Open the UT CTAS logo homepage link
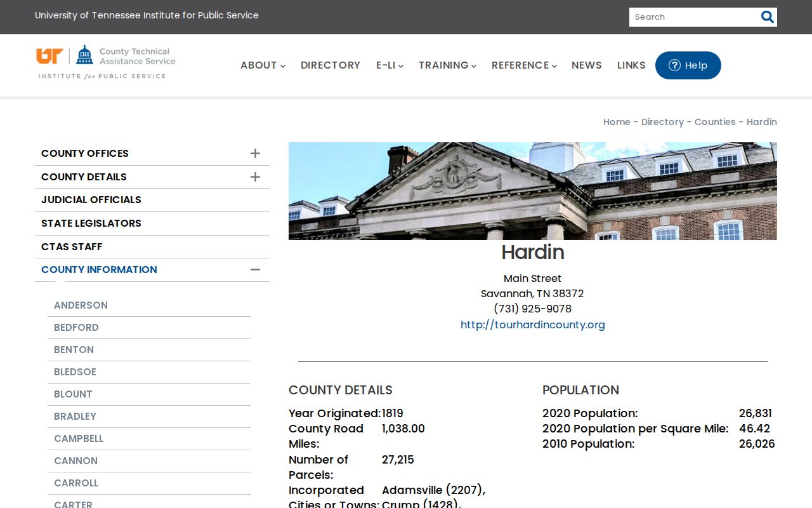This screenshot has width=812, height=508. (106, 62)
